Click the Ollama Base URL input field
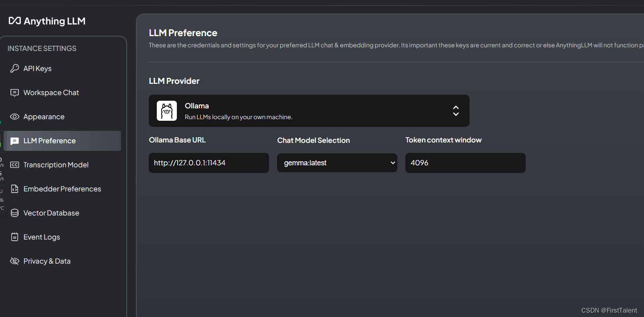644x317 pixels. pyautogui.click(x=209, y=163)
